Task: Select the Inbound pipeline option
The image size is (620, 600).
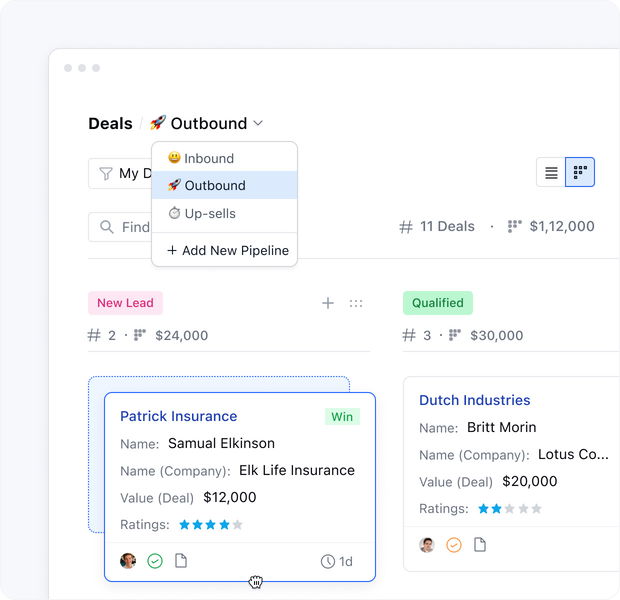Action: [224, 158]
